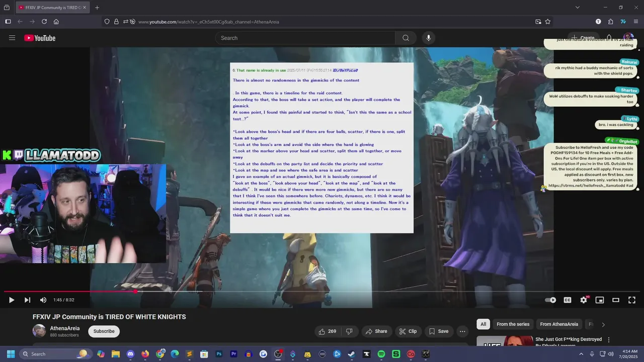Open the taskbar clock and date

coord(630,354)
